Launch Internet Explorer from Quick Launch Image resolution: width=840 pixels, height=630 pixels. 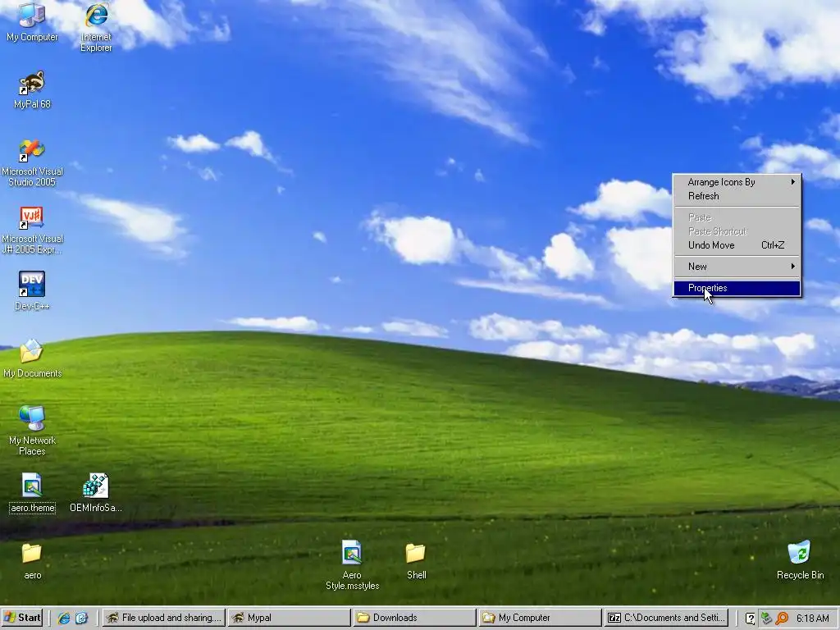point(64,618)
